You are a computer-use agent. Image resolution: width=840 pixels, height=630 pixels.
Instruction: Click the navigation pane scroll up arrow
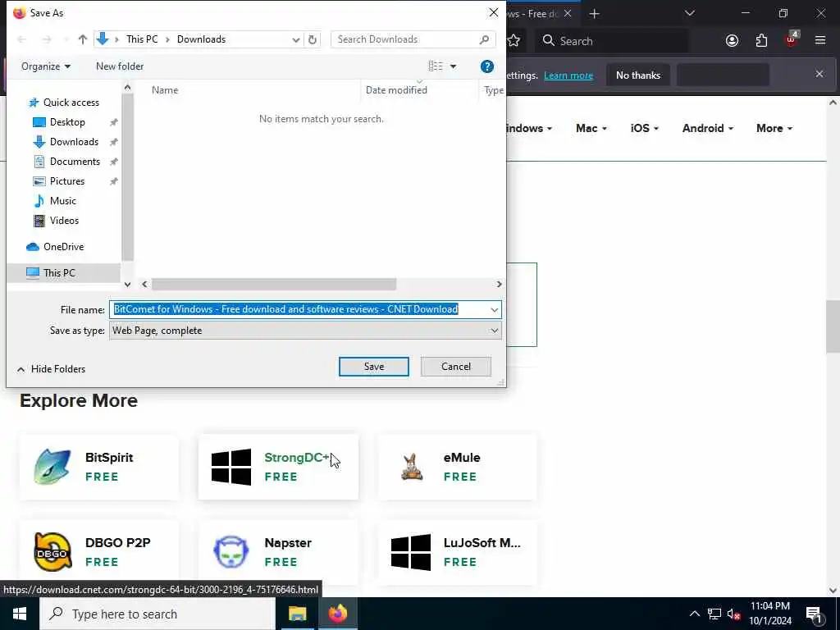pos(127,87)
